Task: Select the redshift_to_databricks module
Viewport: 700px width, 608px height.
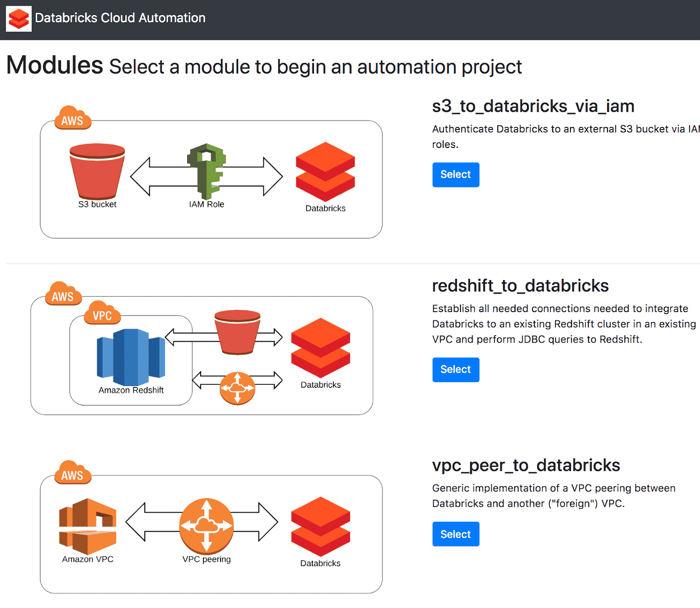Action: pyautogui.click(x=455, y=369)
